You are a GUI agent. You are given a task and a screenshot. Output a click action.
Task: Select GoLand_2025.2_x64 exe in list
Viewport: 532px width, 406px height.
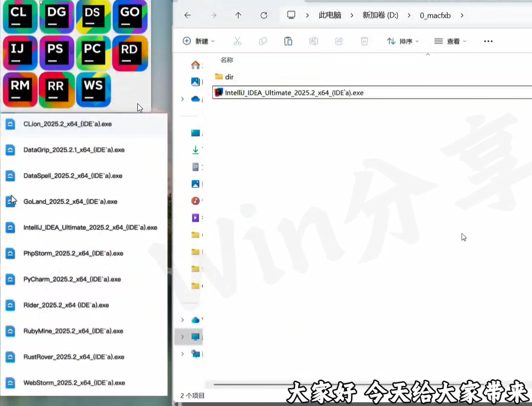[84, 201]
